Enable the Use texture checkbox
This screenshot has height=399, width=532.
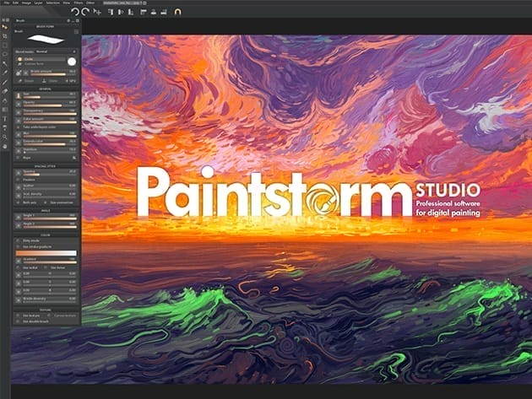point(18,316)
